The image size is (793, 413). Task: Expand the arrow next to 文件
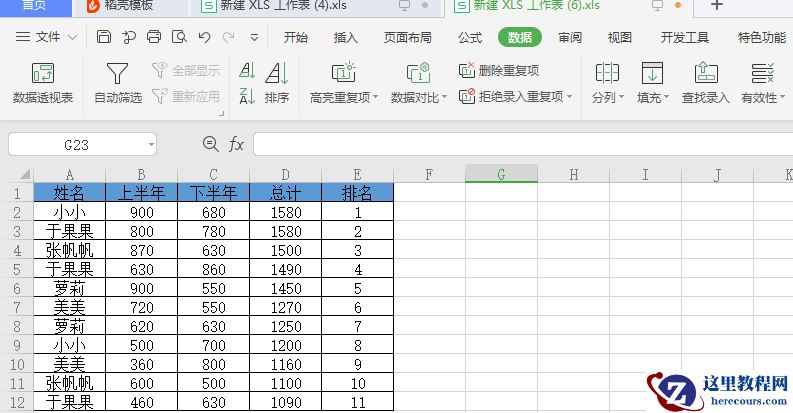click(72, 37)
